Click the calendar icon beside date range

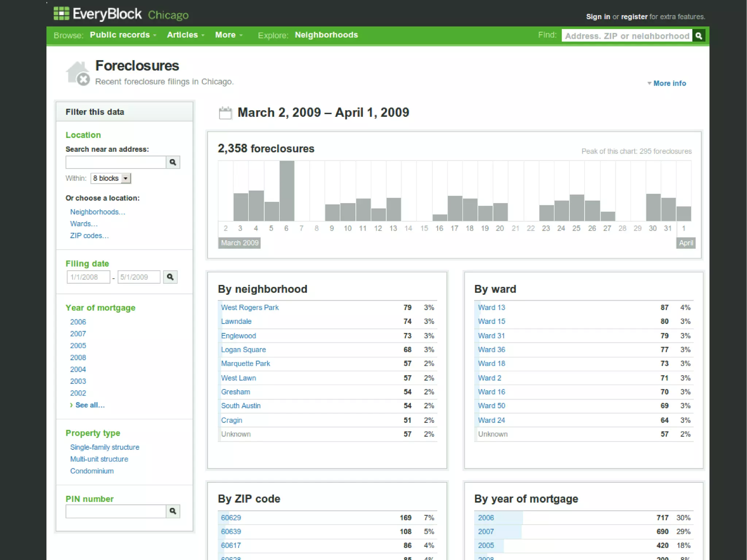click(x=225, y=113)
